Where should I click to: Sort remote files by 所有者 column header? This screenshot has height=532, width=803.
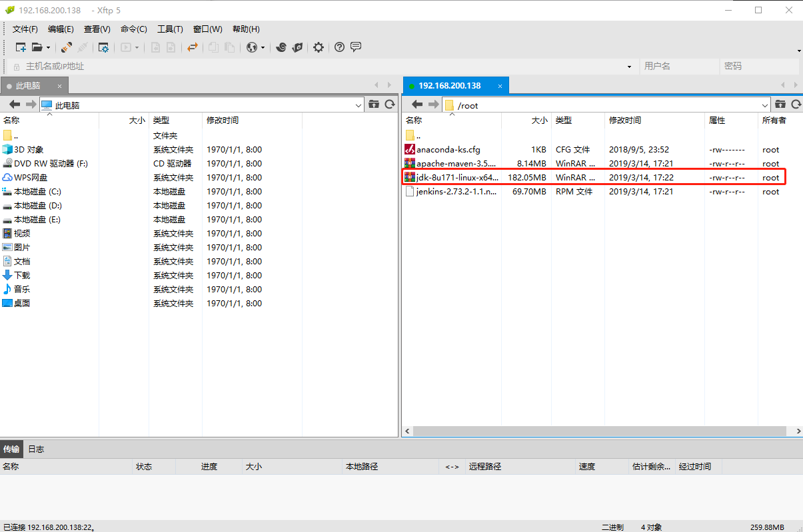point(780,121)
